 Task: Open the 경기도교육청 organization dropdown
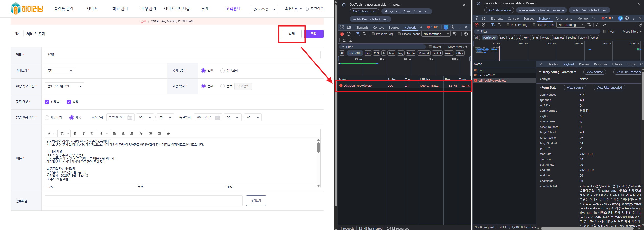click(x=264, y=9)
